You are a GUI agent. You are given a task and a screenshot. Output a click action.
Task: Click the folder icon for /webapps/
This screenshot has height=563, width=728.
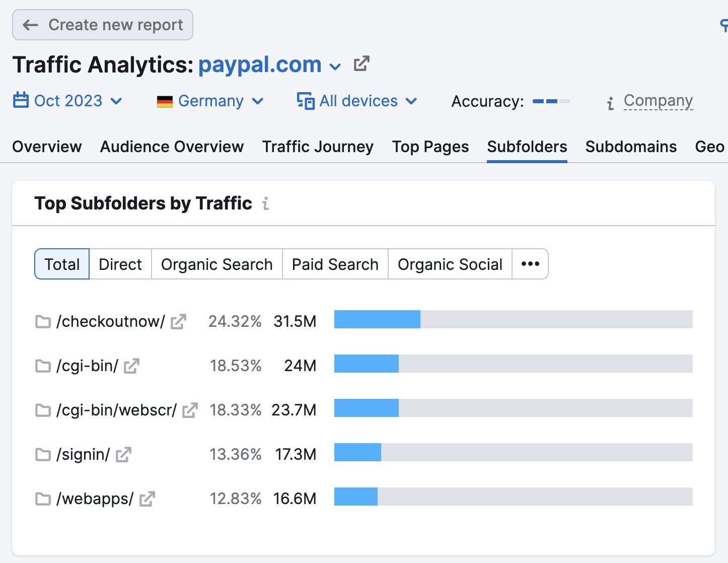pyautogui.click(x=43, y=499)
